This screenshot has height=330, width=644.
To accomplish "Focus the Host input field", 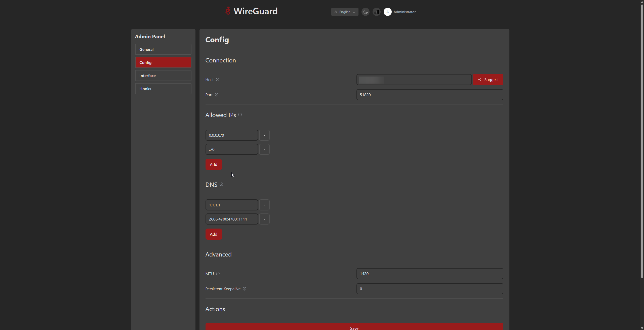I will [414, 80].
